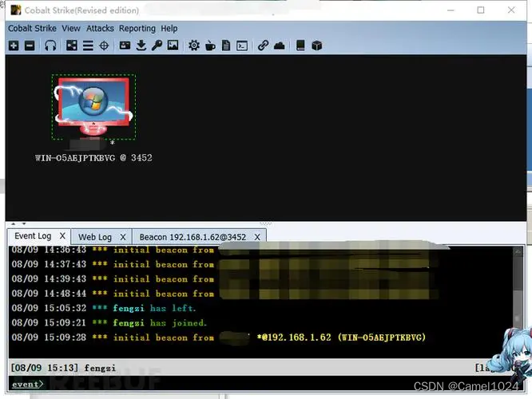Minimize the Cobalt Strike window
Viewport: 532px width, 399px height.
click(451, 10)
